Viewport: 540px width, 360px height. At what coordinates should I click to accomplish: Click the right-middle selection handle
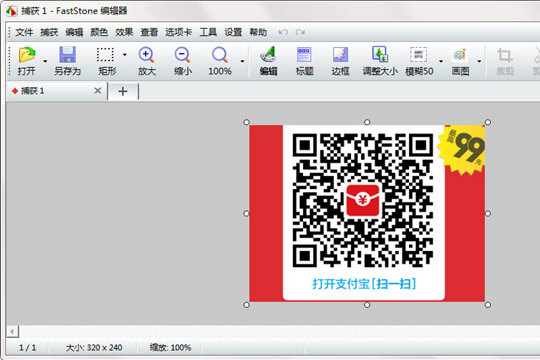pos(488,214)
